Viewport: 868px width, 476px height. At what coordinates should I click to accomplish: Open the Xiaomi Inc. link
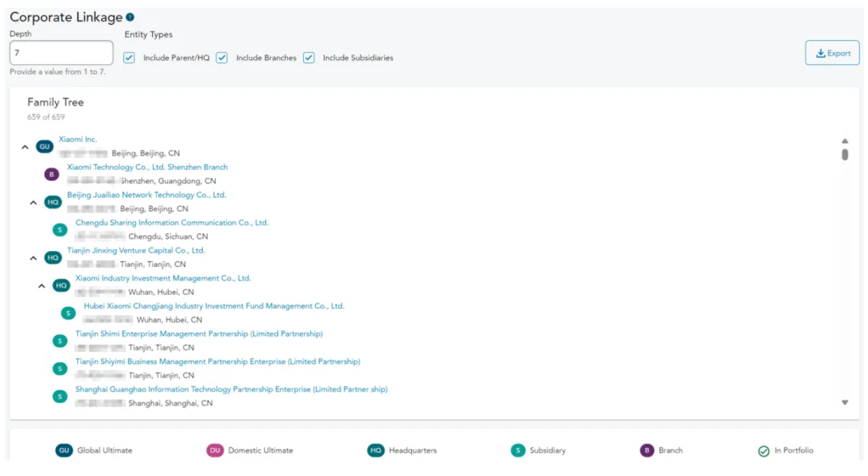(78, 139)
